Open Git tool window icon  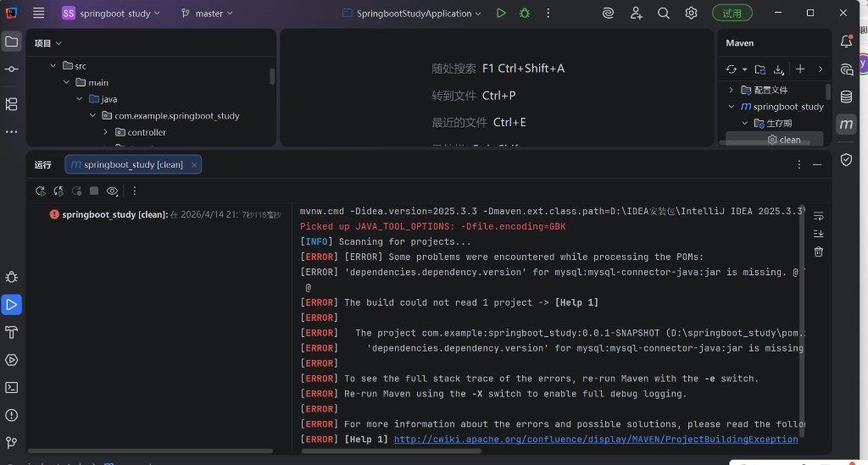12,442
